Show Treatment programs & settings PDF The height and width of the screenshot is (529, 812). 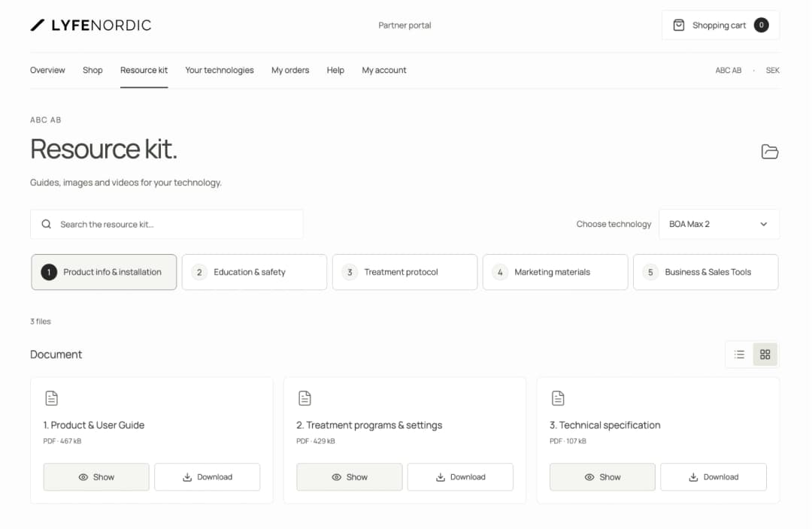click(x=350, y=476)
